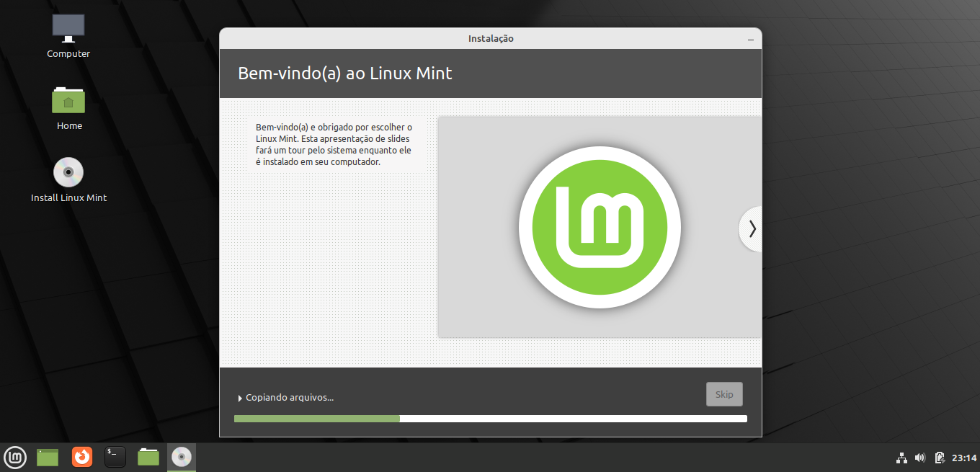
Task: Click the Skip button
Action: click(724, 394)
